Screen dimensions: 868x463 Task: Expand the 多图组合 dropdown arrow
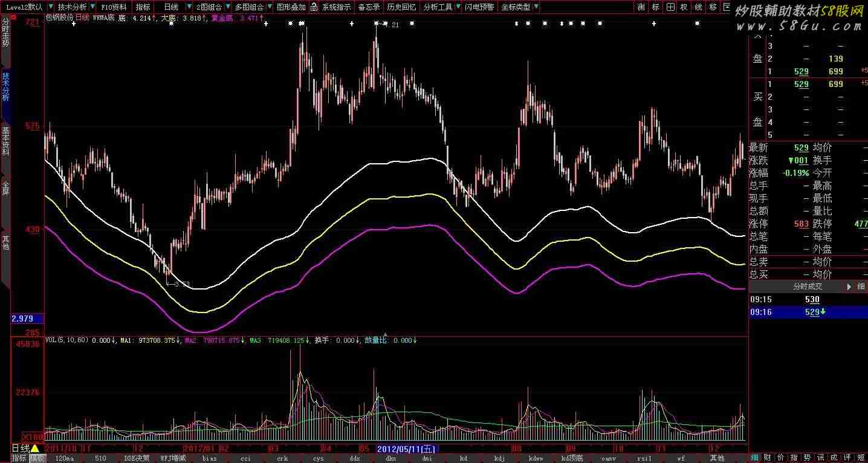270,7
